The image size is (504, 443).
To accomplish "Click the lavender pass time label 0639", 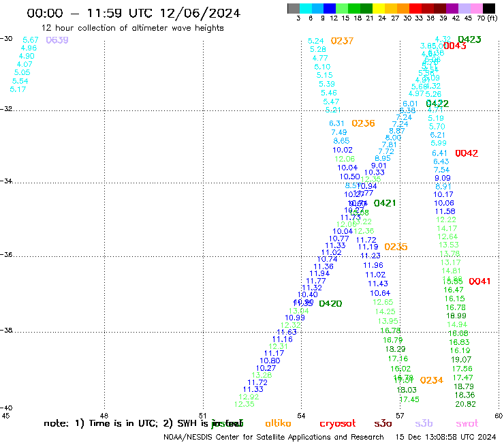I will click(x=57, y=40).
